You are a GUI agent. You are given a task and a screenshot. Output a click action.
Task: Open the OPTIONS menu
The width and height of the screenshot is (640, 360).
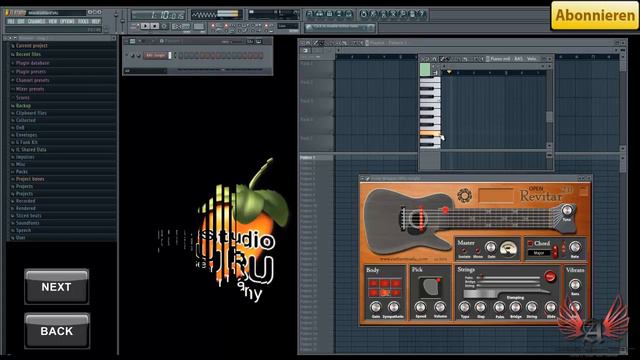67,22
